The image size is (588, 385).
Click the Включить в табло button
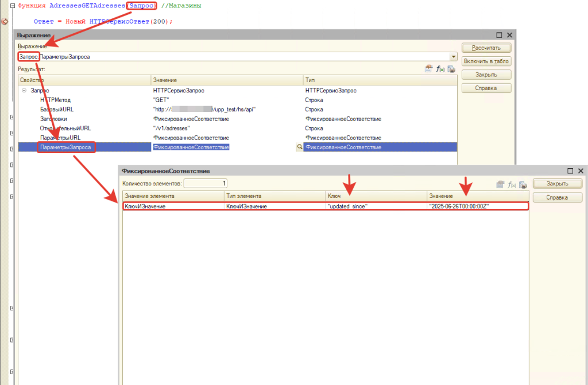[486, 61]
